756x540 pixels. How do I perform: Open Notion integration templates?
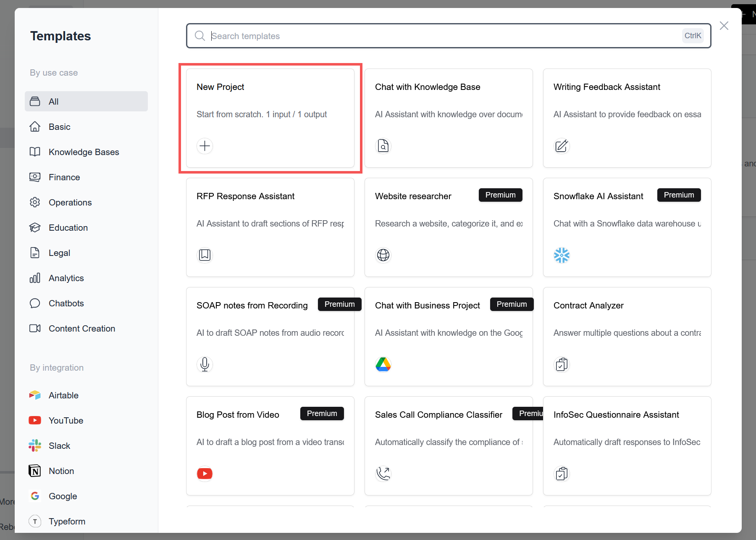86,471
